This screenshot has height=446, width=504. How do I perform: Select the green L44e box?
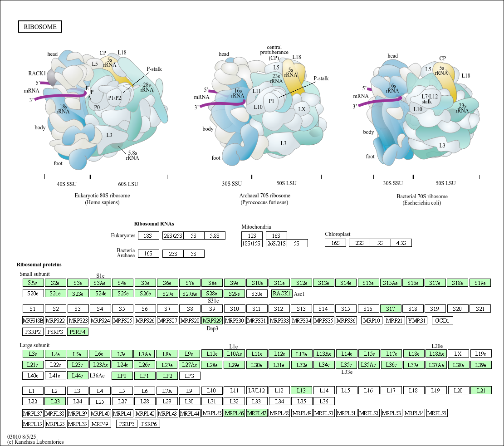pyautogui.click(x=78, y=376)
